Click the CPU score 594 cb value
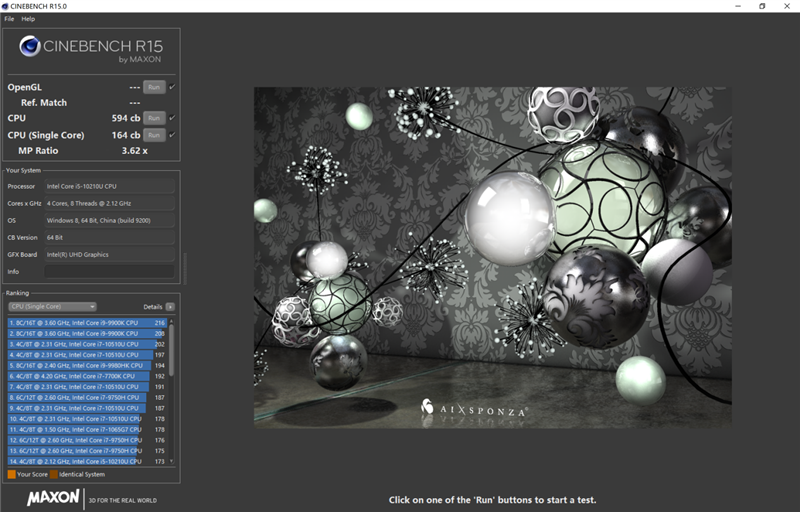The height and width of the screenshot is (512, 800). pyautogui.click(x=126, y=118)
